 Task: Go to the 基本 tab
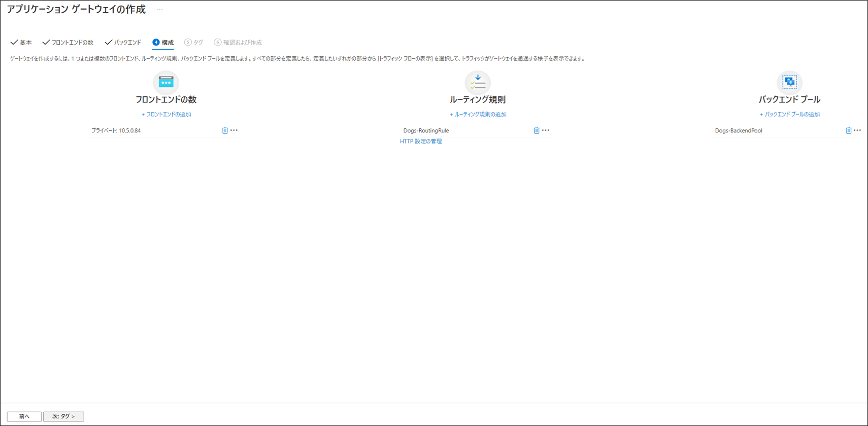(21, 43)
